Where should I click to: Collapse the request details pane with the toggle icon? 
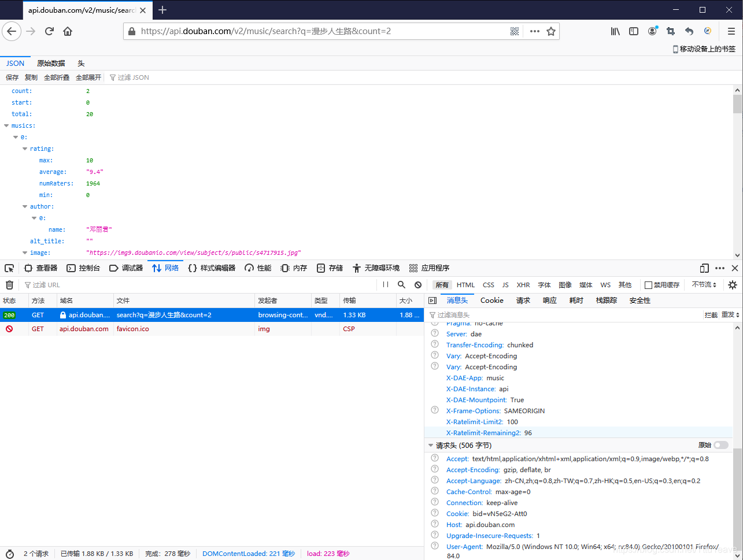click(x=433, y=301)
